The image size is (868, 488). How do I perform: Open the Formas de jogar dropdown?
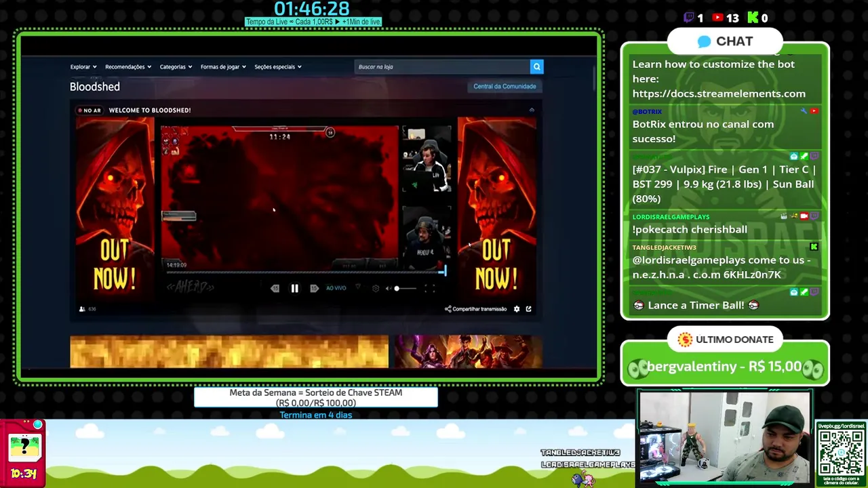223,66
